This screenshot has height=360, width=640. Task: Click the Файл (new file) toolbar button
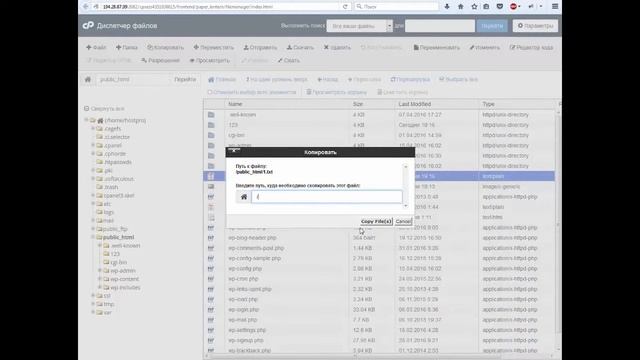click(96, 47)
